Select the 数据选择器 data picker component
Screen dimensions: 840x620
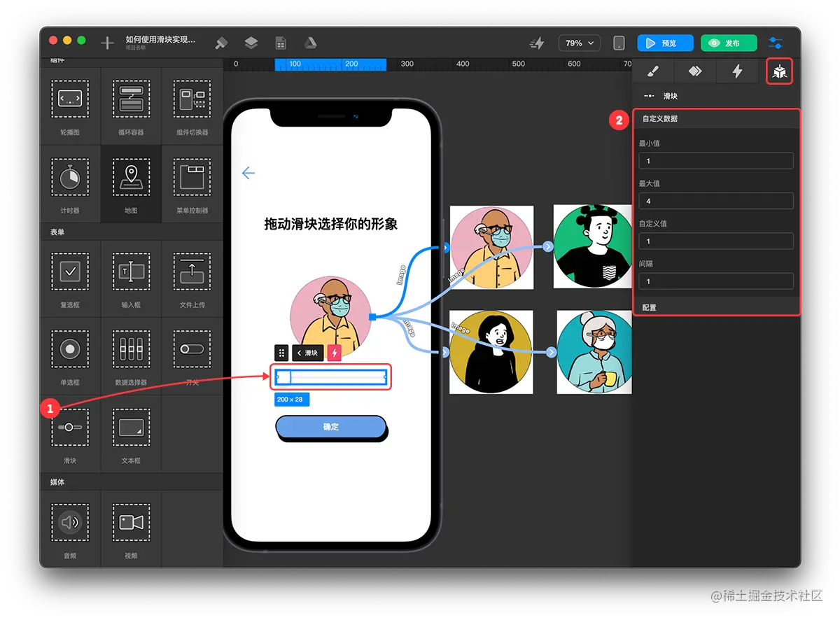click(x=131, y=356)
